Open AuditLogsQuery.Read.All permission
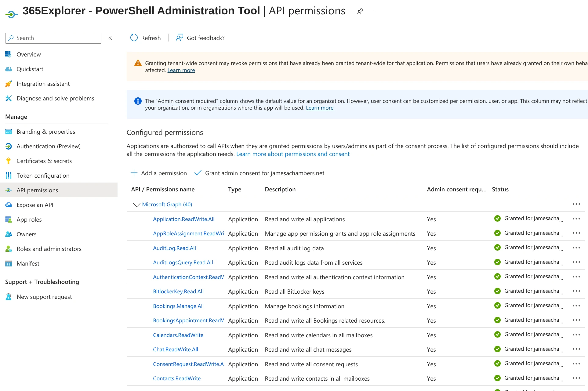588x391 pixels. tap(183, 262)
